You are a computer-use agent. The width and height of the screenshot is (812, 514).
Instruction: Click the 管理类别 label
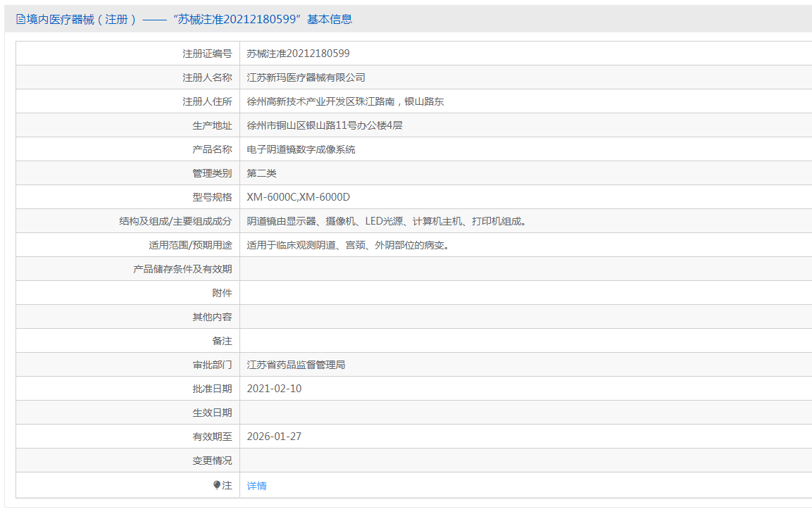pos(212,173)
